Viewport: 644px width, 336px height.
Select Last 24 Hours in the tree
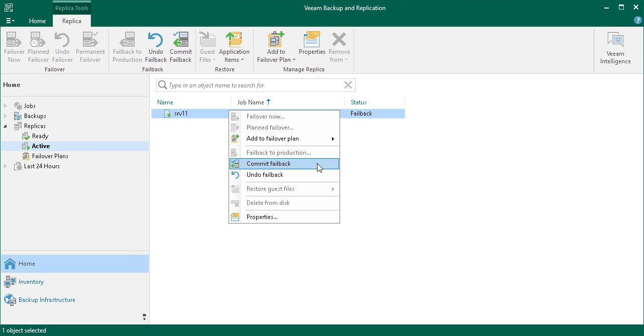coord(42,166)
